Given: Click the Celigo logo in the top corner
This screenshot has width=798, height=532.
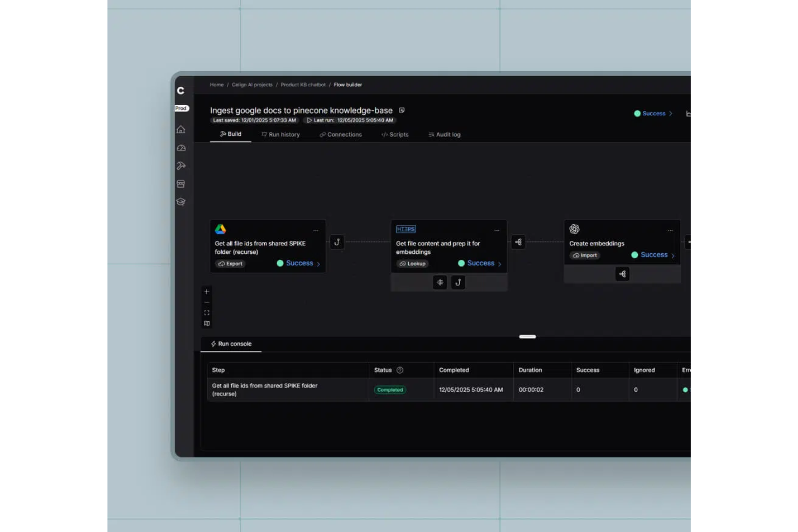Looking at the screenshot, I should [x=181, y=90].
